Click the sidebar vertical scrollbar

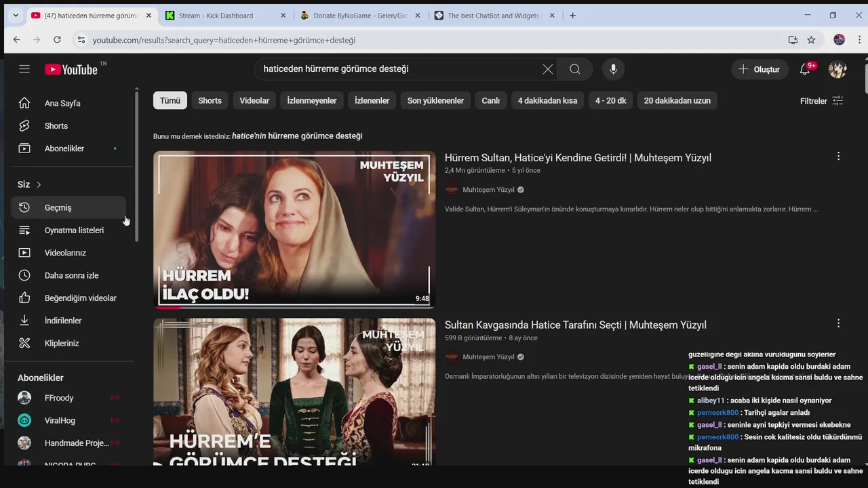(x=136, y=166)
